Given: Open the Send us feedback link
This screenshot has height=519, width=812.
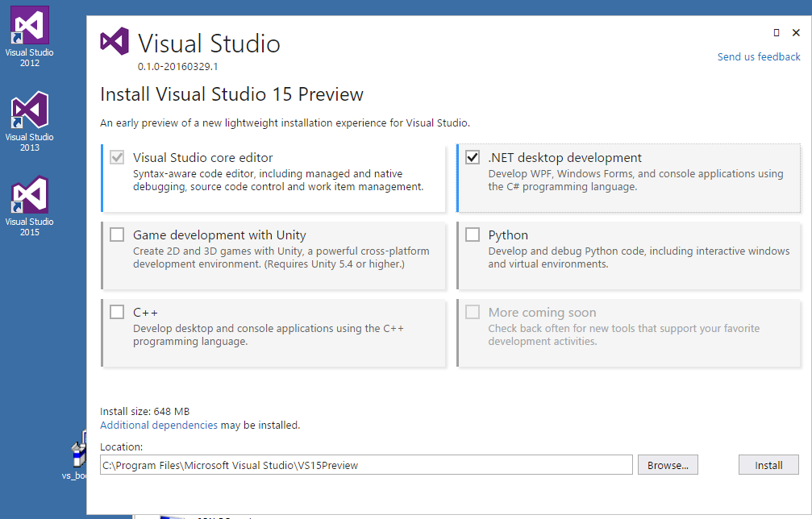Looking at the screenshot, I should pyautogui.click(x=759, y=57).
